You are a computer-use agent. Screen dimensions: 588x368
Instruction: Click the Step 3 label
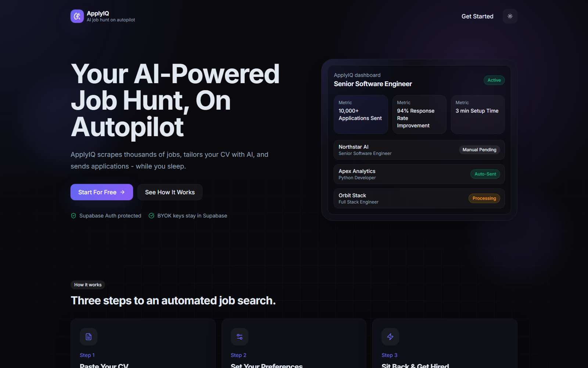[390, 355]
